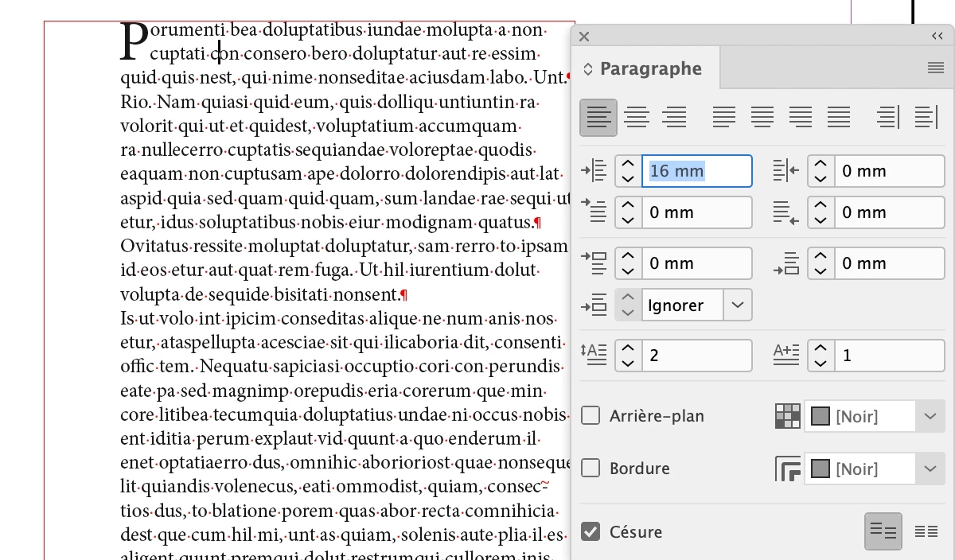Image resolution: width=955 pixels, height=560 pixels.
Task: Click the Arrière-plan shading grid icon
Action: (x=788, y=416)
